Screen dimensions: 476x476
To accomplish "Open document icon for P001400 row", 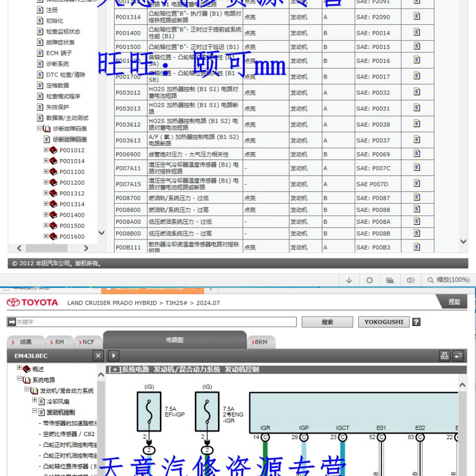I will (417, 32).
